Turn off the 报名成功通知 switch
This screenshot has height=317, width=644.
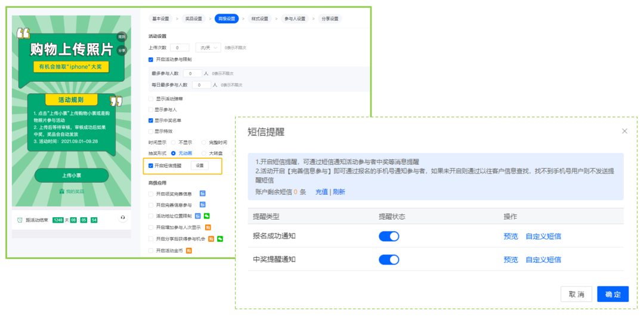click(x=389, y=236)
